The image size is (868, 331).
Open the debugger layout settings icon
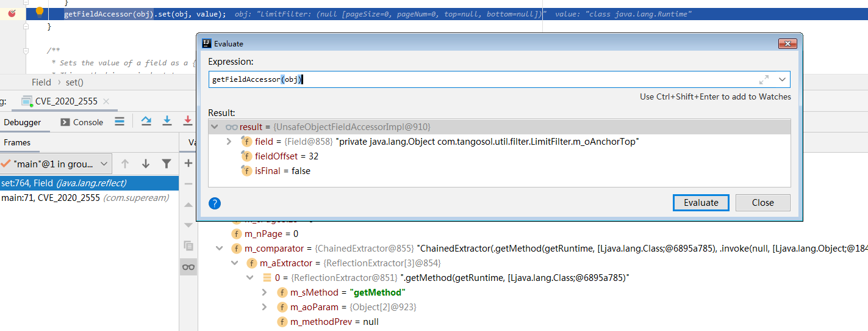[120, 122]
